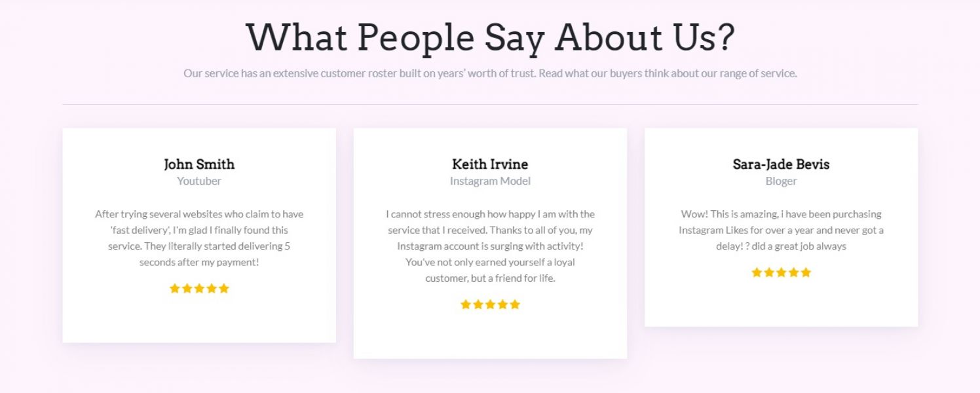Click the fifth star under Keith Irvine's review
980x393 pixels.
pos(515,305)
